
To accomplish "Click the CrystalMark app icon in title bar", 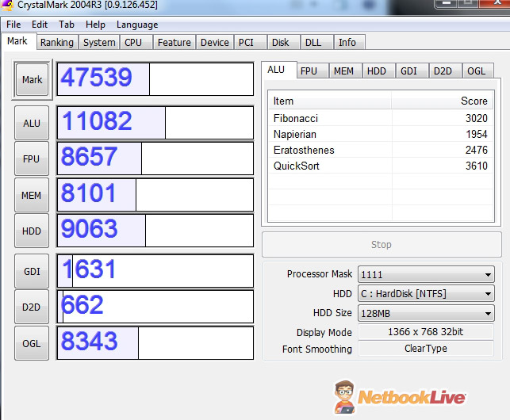I will point(7,6).
